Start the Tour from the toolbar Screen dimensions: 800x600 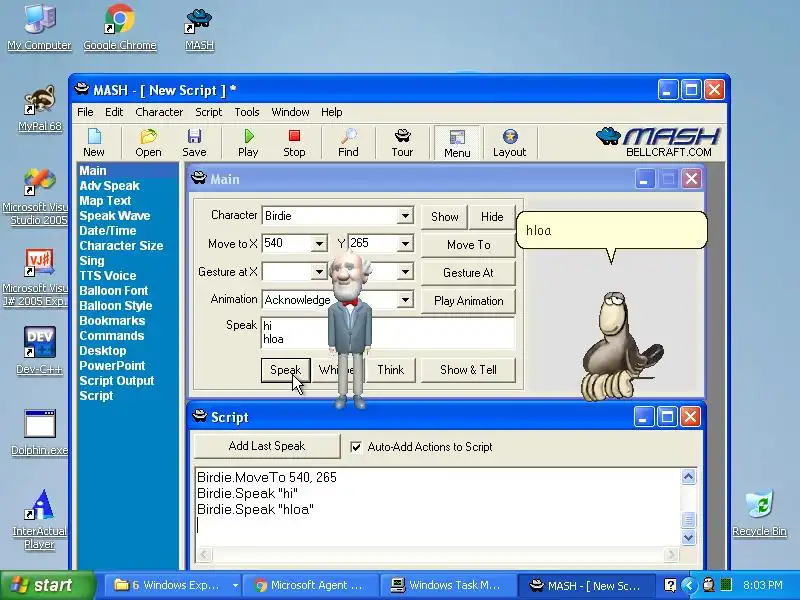tap(402, 143)
